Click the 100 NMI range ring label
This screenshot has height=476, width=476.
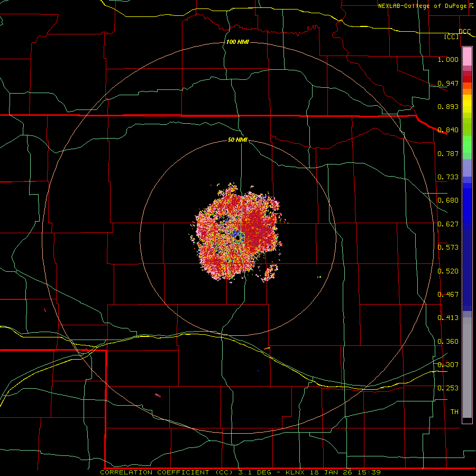pos(237,42)
